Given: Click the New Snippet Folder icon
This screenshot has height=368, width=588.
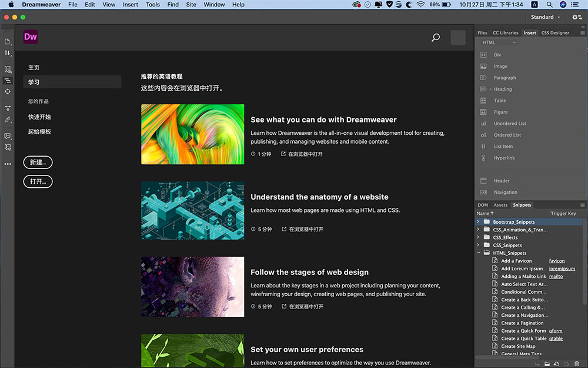Looking at the screenshot, I should pos(547,364).
